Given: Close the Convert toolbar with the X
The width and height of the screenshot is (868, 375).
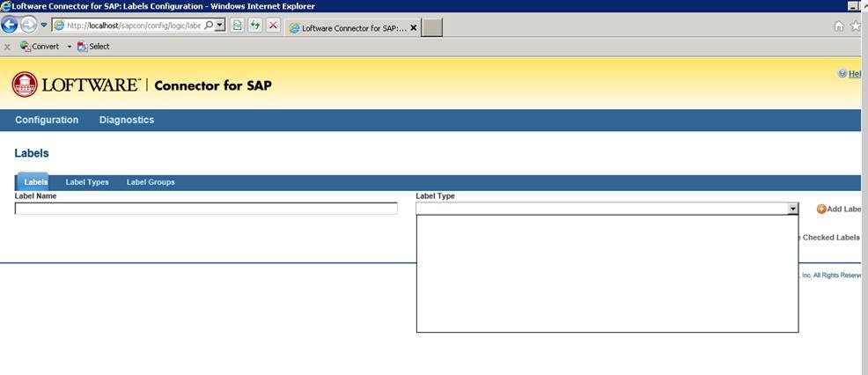Looking at the screenshot, I should 7,47.
